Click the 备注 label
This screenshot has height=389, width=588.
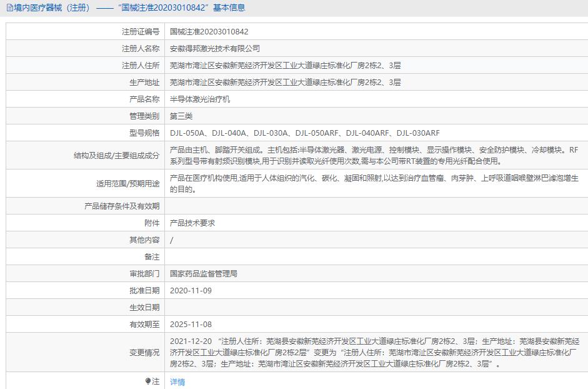click(x=152, y=257)
